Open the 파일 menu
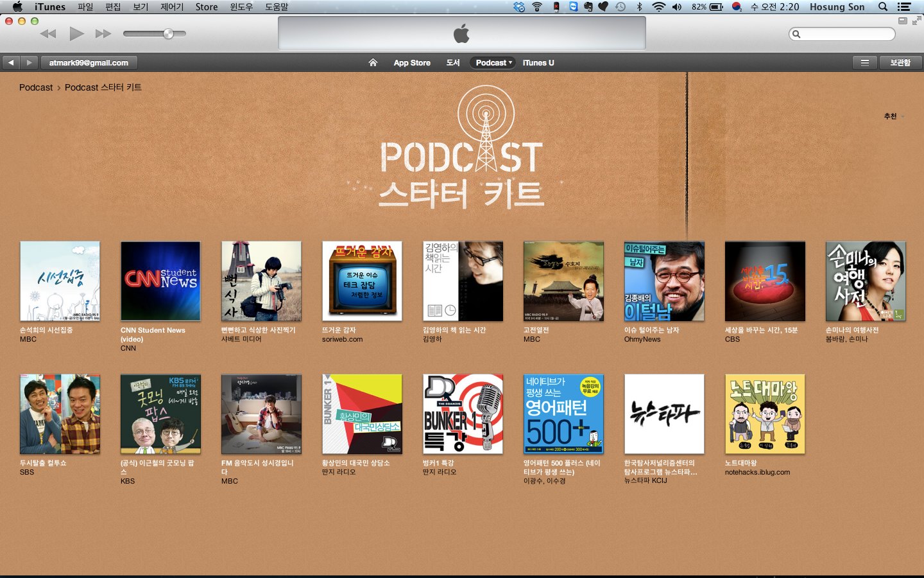 coord(85,7)
